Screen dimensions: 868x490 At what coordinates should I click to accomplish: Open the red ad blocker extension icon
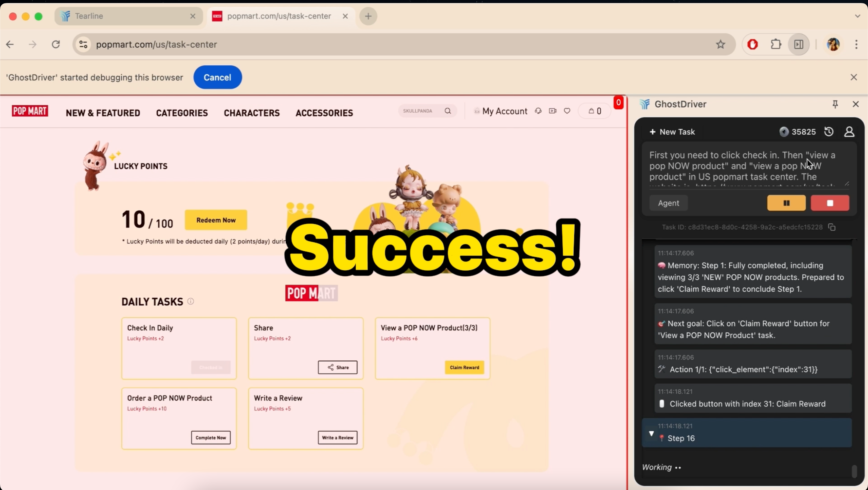tap(753, 44)
